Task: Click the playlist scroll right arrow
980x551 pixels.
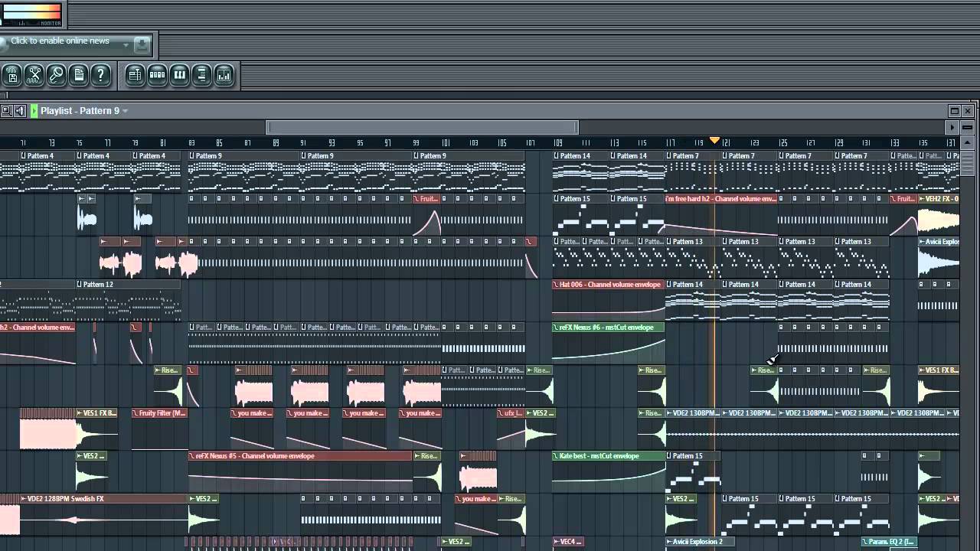Action: pos(952,127)
